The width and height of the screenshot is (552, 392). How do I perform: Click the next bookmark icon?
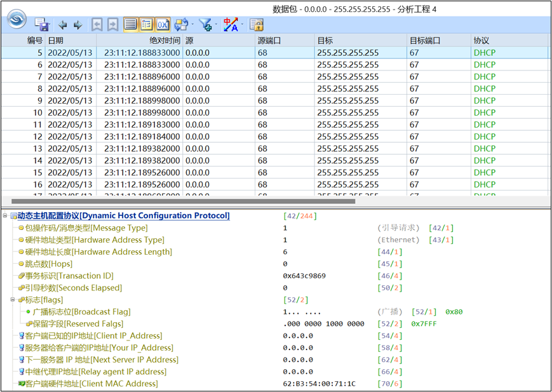(112, 25)
